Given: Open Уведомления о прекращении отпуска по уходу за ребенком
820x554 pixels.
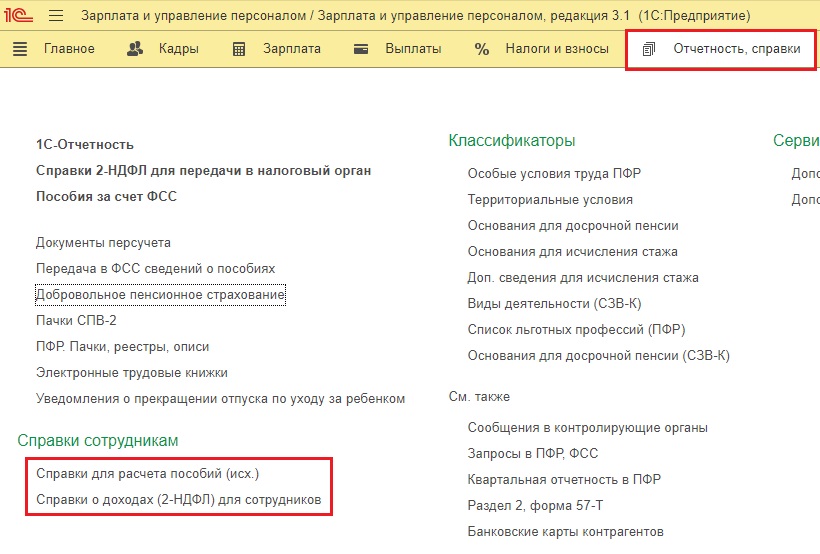Looking at the screenshot, I should (x=220, y=399).
